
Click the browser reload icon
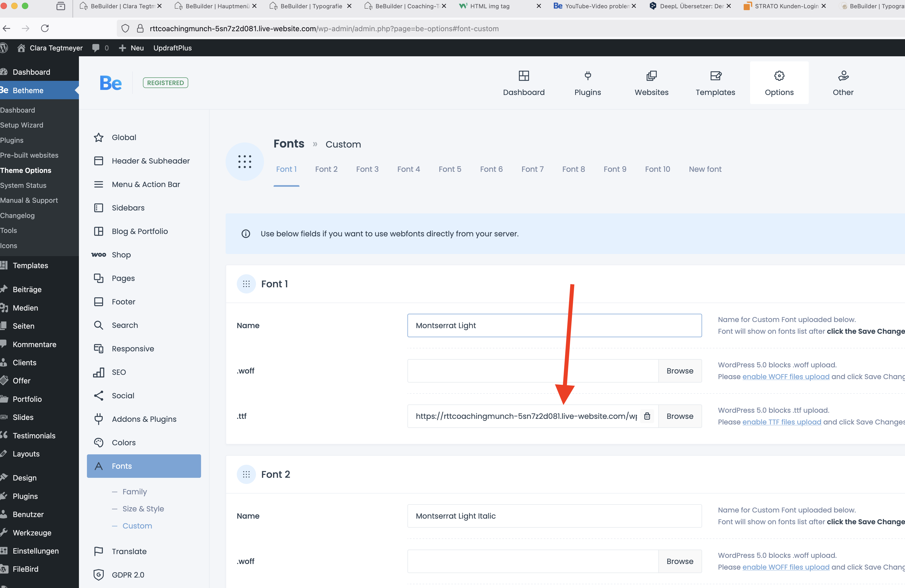click(45, 28)
